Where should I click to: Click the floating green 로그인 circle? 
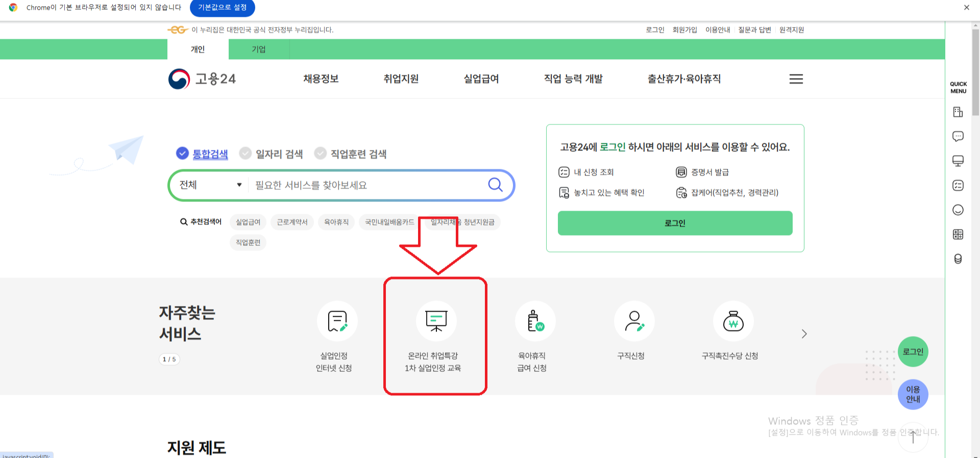click(913, 352)
